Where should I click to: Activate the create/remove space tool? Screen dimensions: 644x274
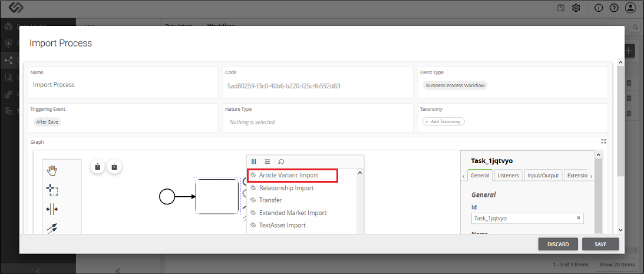point(52,209)
